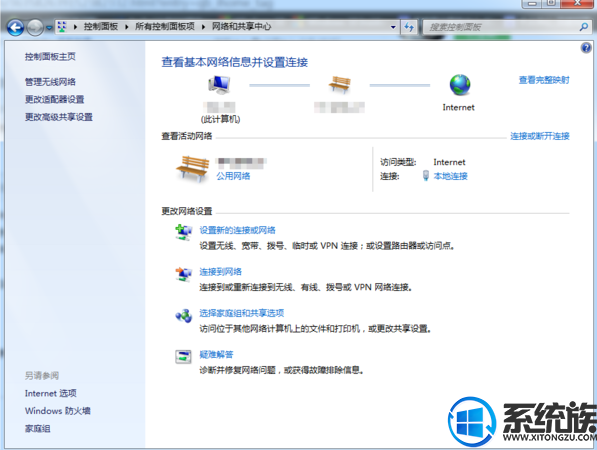Image resolution: width=597 pixels, height=450 pixels.
Task: Click the troubleshooting 疑难解答 icon
Action: (x=183, y=357)
